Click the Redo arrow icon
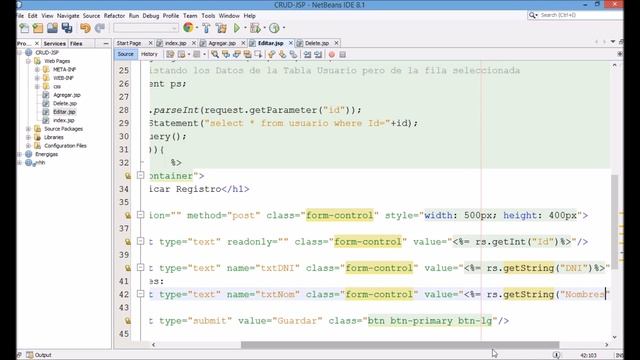Screen dimensions: 640x360 click(x=100, y=28)
